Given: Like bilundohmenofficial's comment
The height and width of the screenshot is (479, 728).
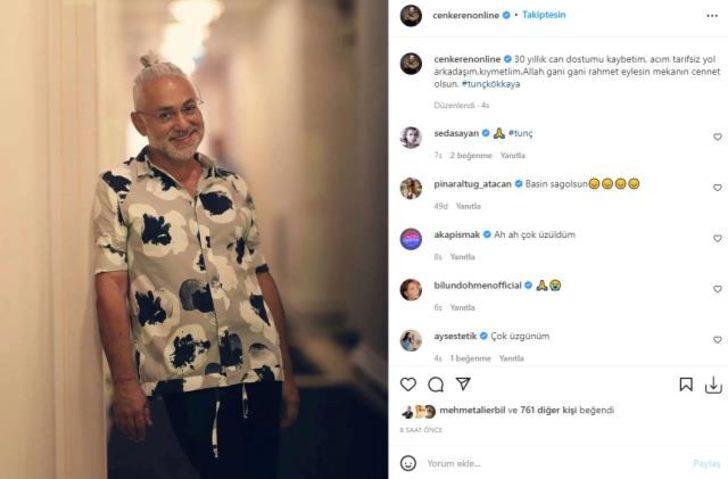Looking at the screenshot, I should point(717,289).
